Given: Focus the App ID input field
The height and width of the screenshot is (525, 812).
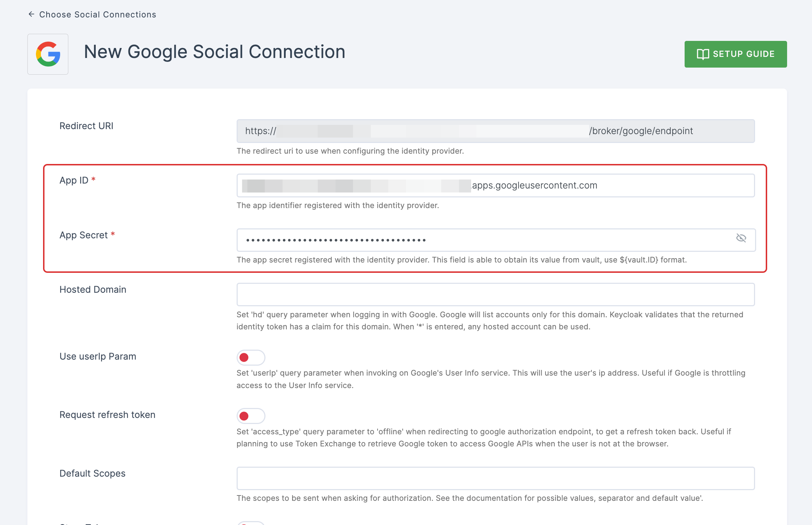Looking at the screenshot, I should [x=496, y=185].
